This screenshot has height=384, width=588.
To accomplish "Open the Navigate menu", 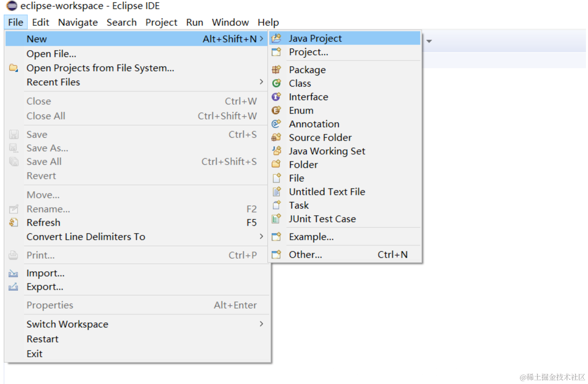I will pos(78,22).
